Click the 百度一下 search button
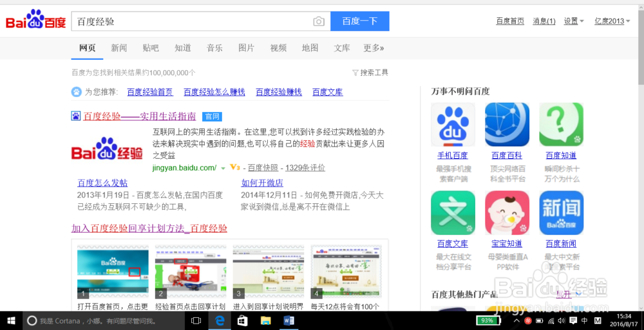644x330 pixels. pyautogui.click(x=360, y=21)
